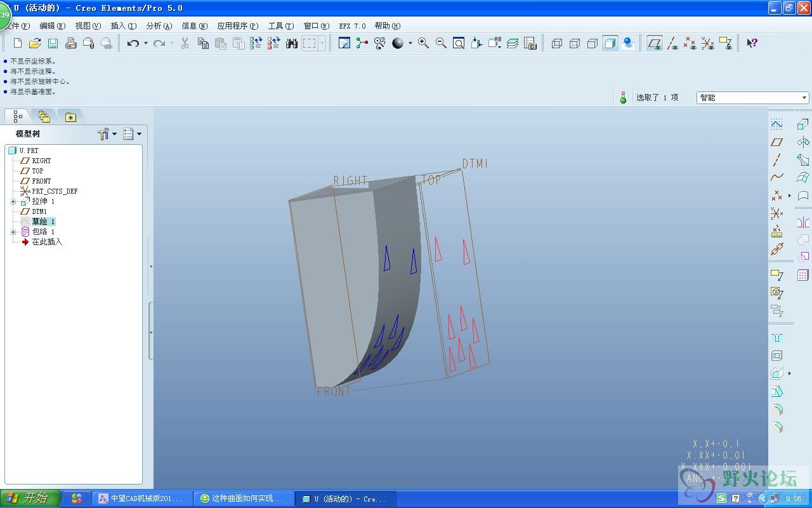Toggle datum axes display
Image resolution: width=812 pixels, height=508 pixels.
click(x=672, y=43)
